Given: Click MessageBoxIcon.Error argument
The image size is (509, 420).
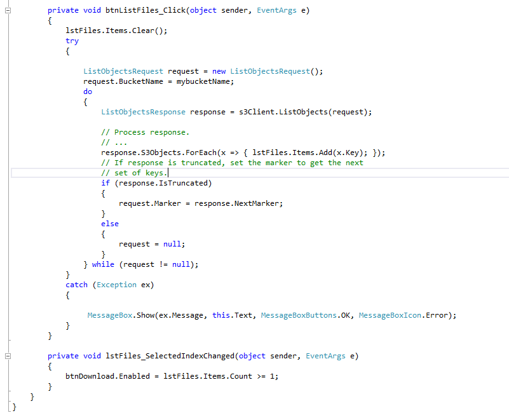Looking at the screenshot, I should 403,315.
